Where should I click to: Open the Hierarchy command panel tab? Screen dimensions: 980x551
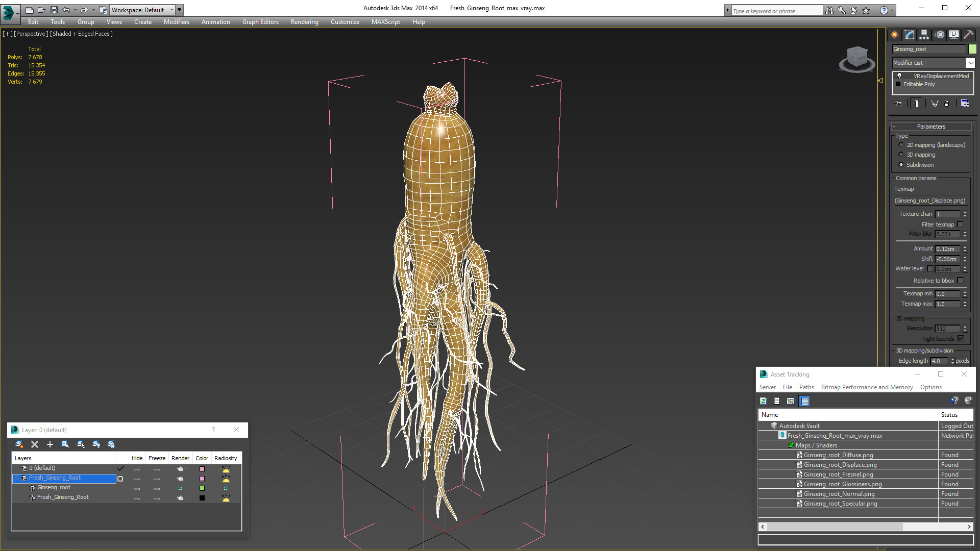tap(924, 35)
